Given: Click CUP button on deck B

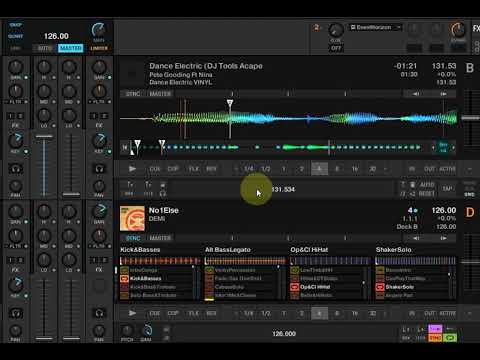Looking at the screenshot, I should pos(173,169).
